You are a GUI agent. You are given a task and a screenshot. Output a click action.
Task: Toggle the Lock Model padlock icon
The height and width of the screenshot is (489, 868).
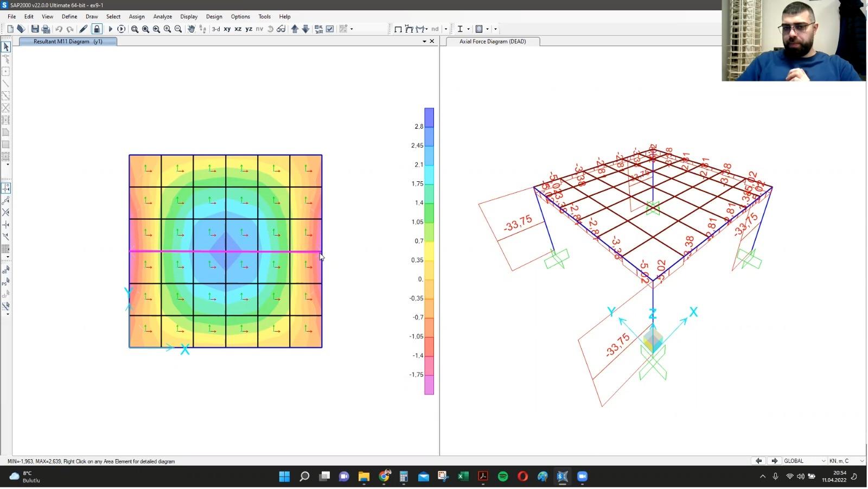tap(97, 29)
